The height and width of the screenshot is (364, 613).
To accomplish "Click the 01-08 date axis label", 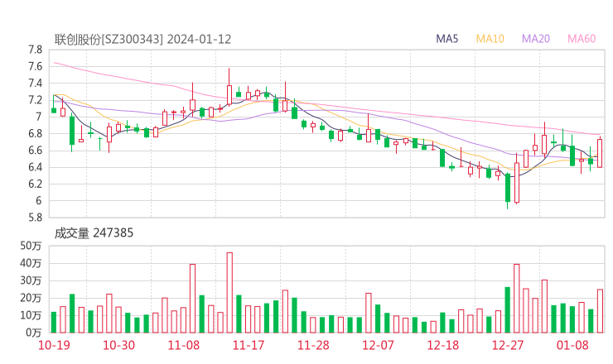I will coord(572,345).
